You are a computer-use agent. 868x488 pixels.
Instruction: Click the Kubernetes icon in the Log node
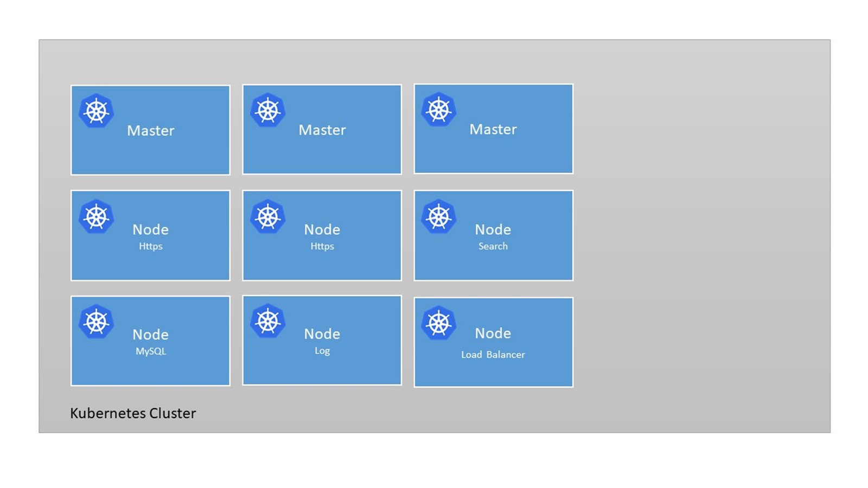click(x=268, y=321)
